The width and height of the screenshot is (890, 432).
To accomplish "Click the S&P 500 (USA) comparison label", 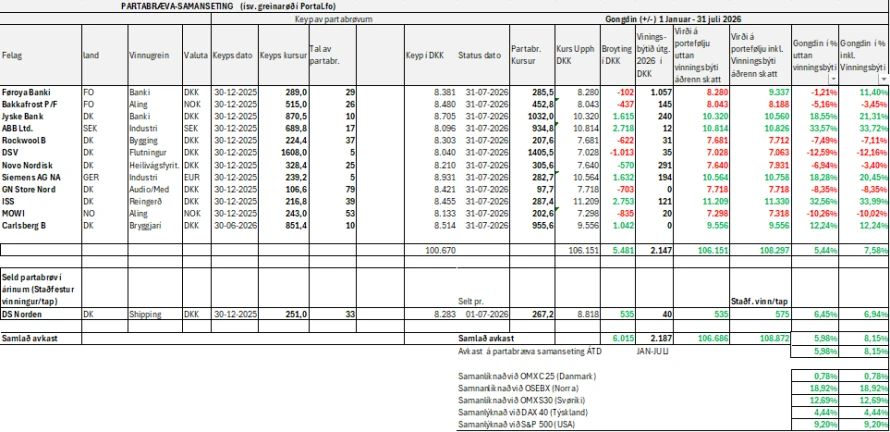I will pyautogui.click(x=519, y=424).
